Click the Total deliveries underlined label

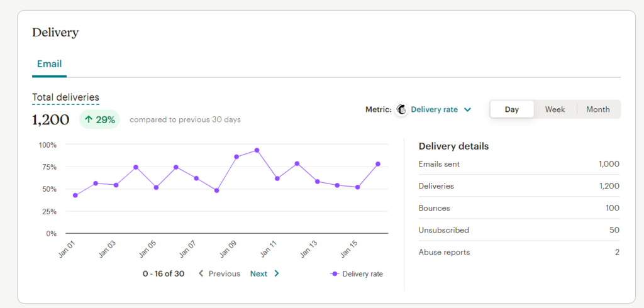tap(65, 97)
